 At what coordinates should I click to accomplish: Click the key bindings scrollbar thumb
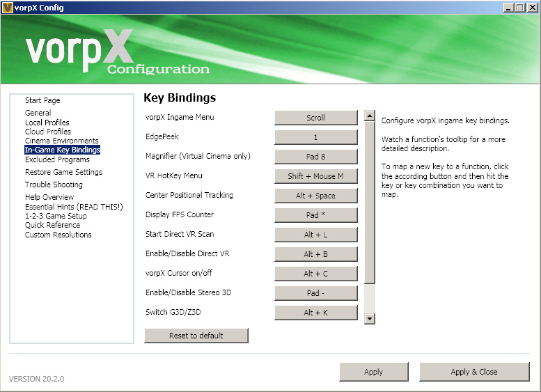point(370,202)
